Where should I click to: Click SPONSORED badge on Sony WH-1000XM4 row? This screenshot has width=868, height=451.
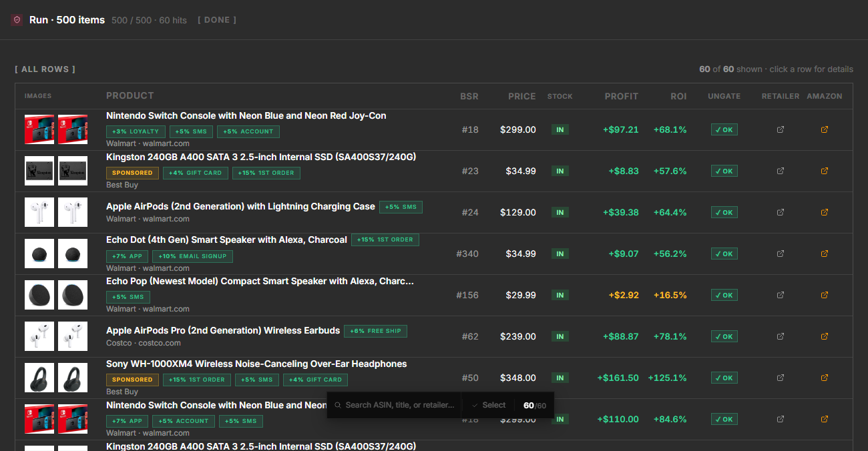tap(132, 380)
